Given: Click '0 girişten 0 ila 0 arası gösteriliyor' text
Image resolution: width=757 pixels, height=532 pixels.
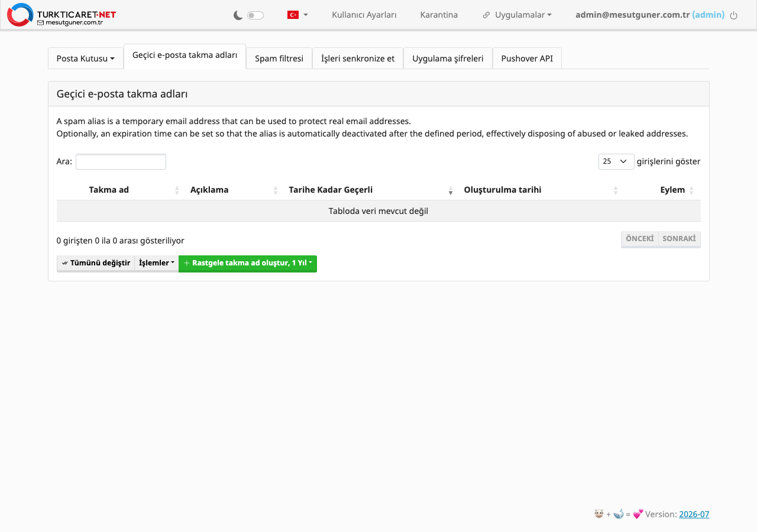Looking at the screenshot, I should (120, 241).
